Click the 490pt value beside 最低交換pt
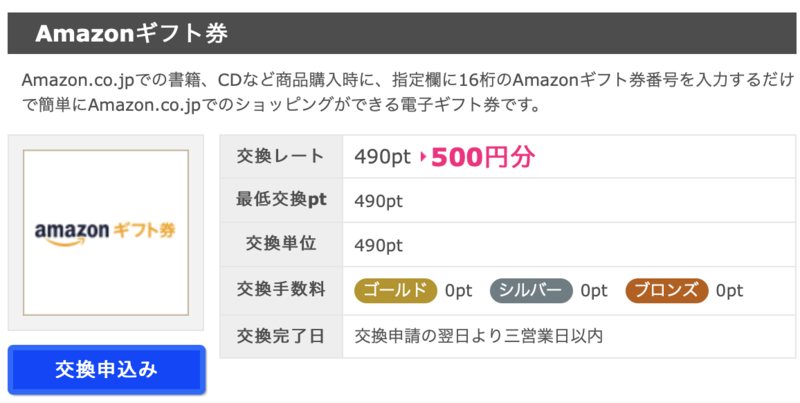Image resolution: width=800 pixels, height=403 pixels. click(x=379, y=201)
